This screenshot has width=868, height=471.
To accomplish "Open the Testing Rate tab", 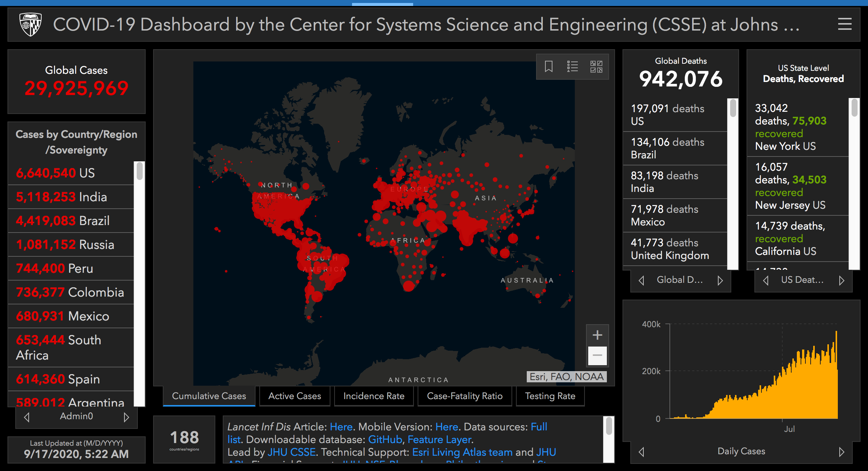I will 550,396.
